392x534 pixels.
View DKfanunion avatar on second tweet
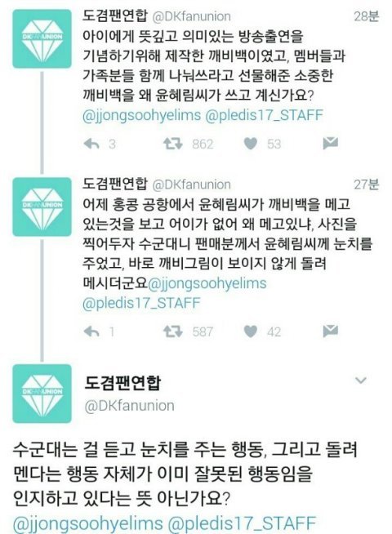click(42, 207)
